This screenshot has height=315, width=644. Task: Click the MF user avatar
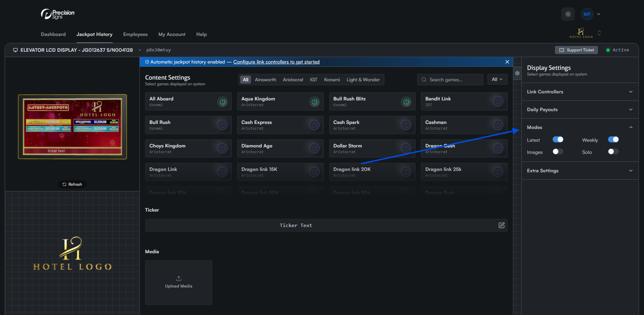pos(587,14)
